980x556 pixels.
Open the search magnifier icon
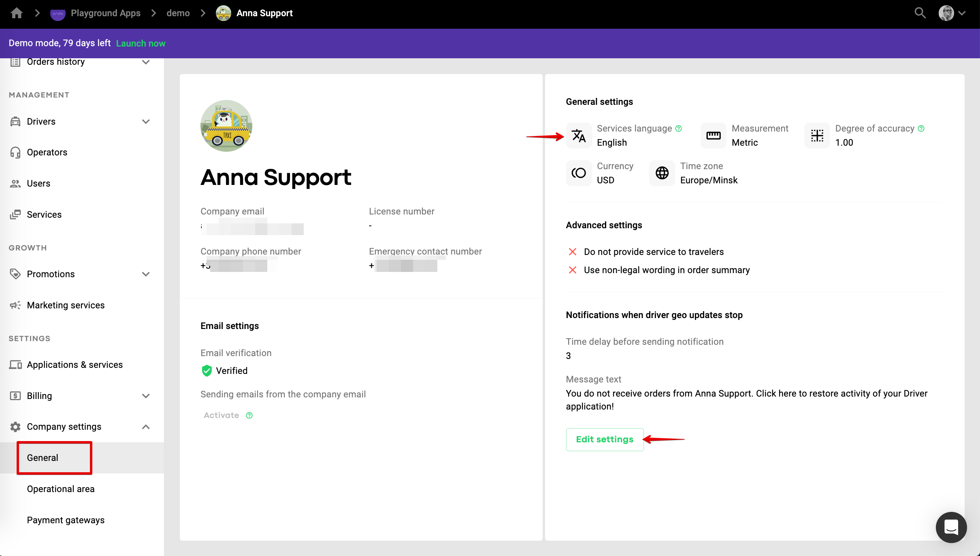point(920,13)
